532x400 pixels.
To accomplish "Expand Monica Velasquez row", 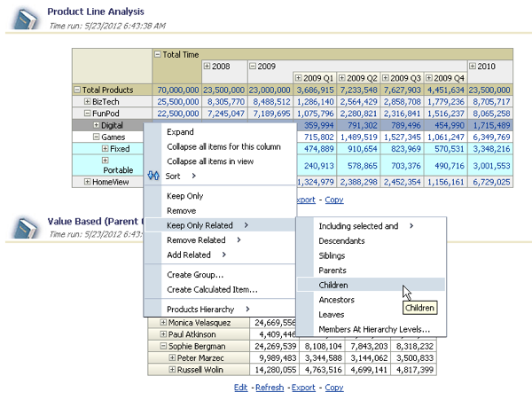I will [163, 322].
